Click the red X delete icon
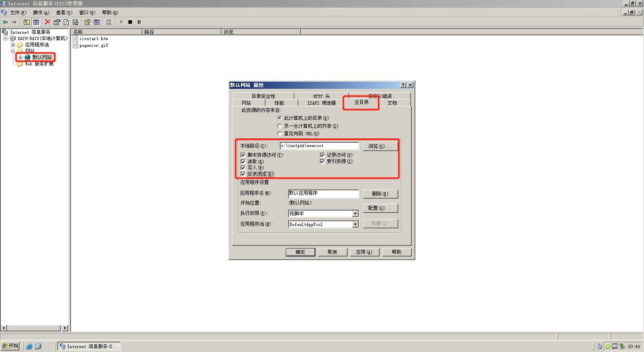 pos(48,22)
